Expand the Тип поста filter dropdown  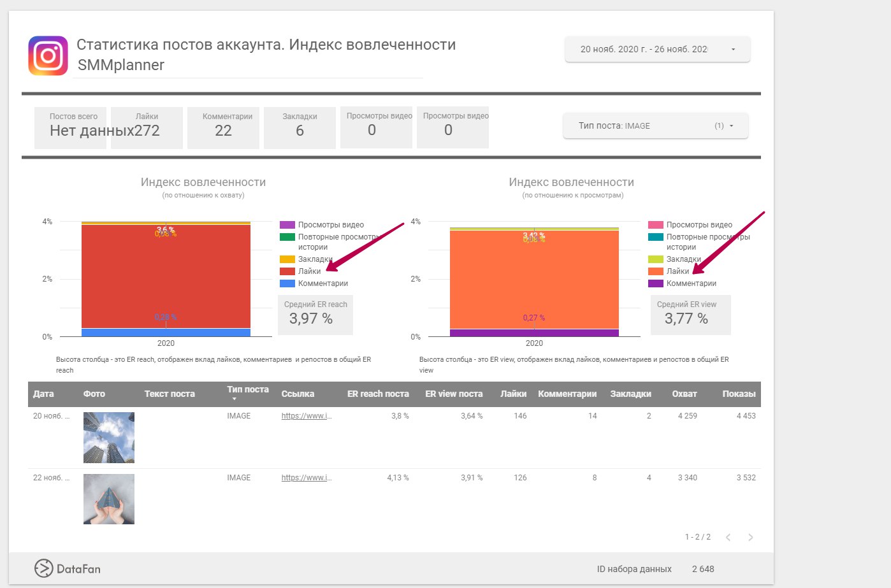tap(655, 125)
